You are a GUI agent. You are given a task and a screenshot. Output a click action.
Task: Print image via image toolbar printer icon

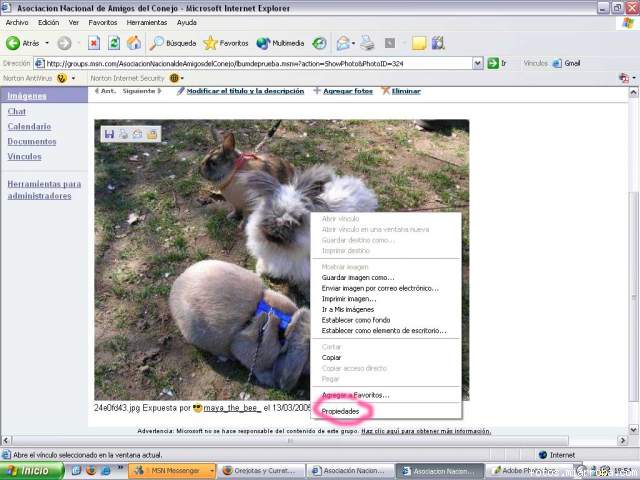pyautogui.click(x=123, y=134)
